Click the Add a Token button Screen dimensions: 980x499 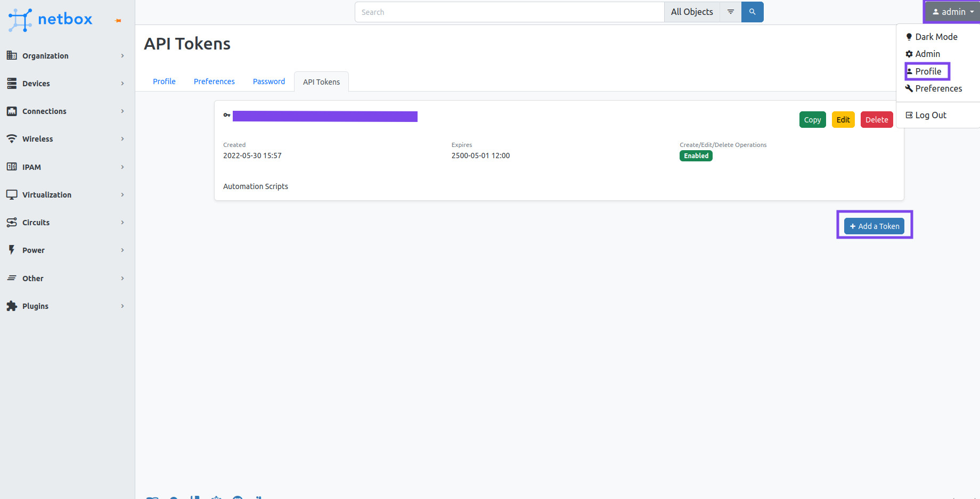(874, 226)
